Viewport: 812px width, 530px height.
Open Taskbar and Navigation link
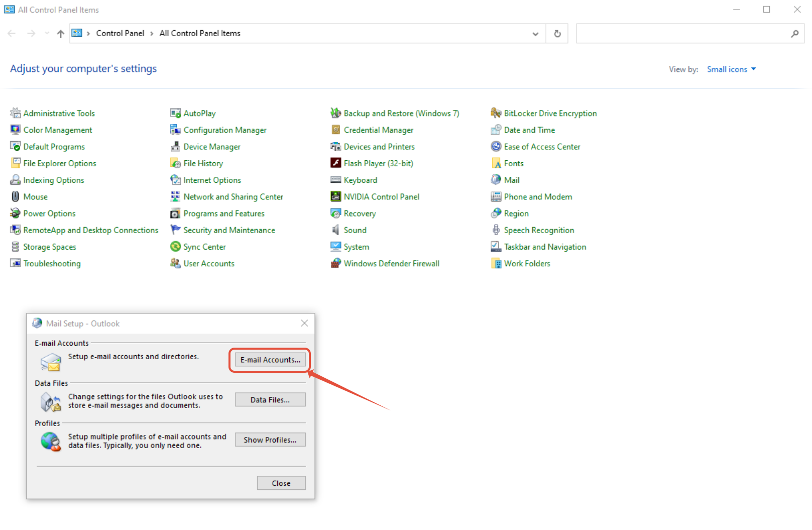(545, 247)
